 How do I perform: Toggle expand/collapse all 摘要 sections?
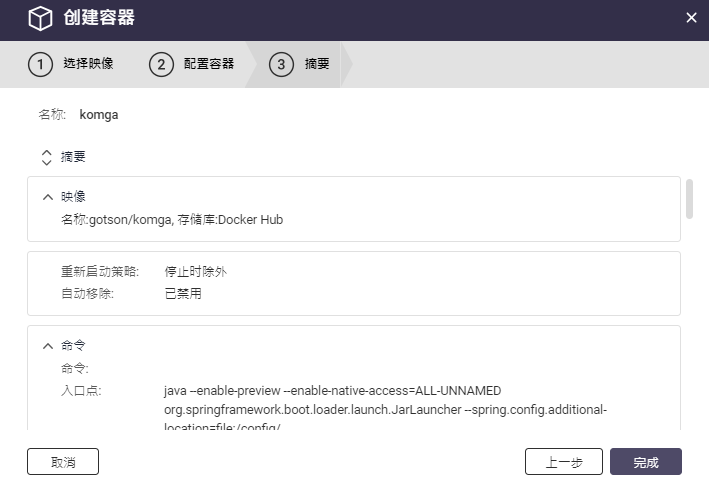(x=47, y=157)
